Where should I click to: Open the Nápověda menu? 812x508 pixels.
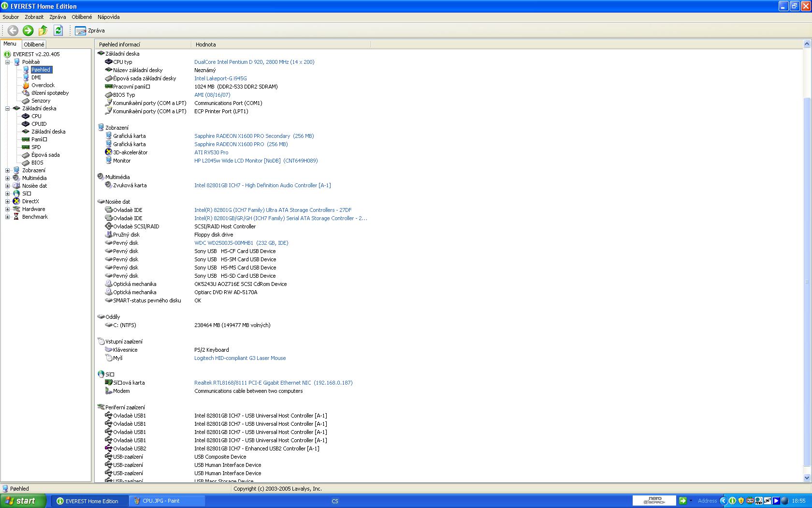109,17
